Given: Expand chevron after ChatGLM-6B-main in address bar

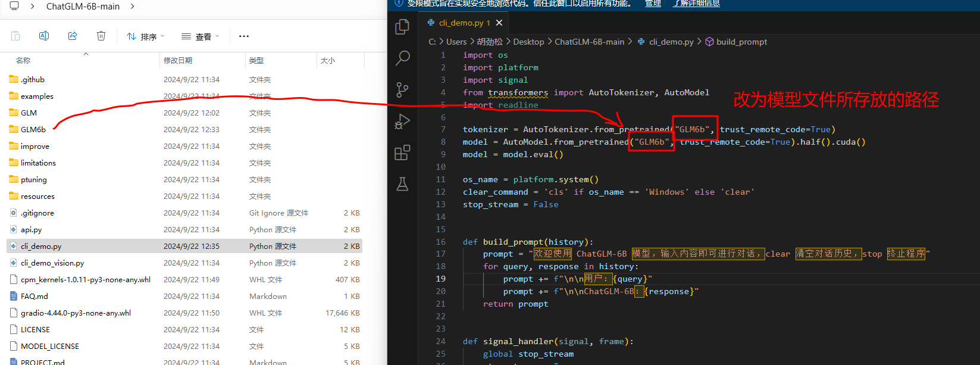Looking at the screenshot, I should click(132, 7).
